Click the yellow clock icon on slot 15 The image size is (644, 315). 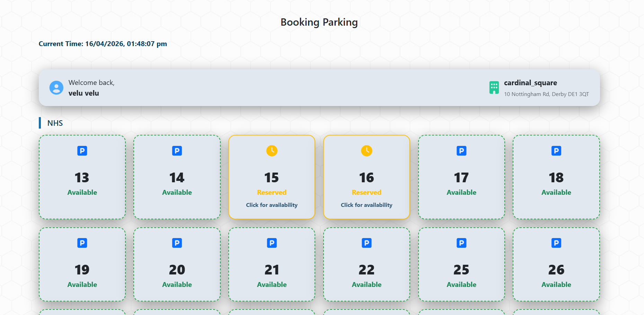pyautogui.click(x=272, y=150)
